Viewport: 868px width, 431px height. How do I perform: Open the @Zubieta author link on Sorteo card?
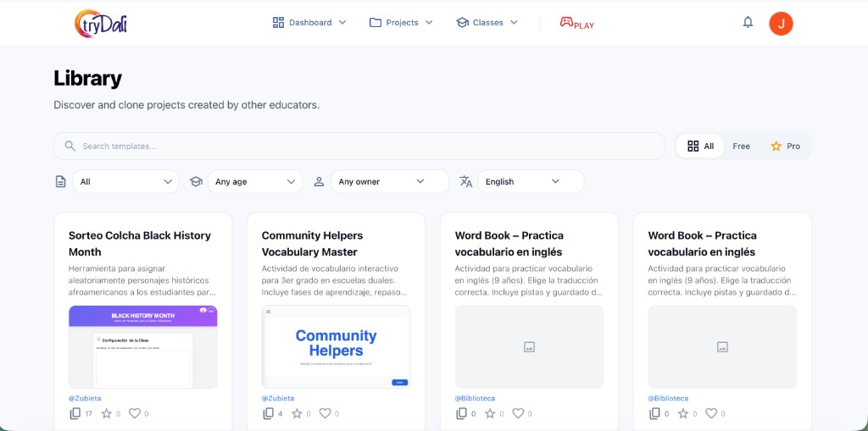[85, 398]
